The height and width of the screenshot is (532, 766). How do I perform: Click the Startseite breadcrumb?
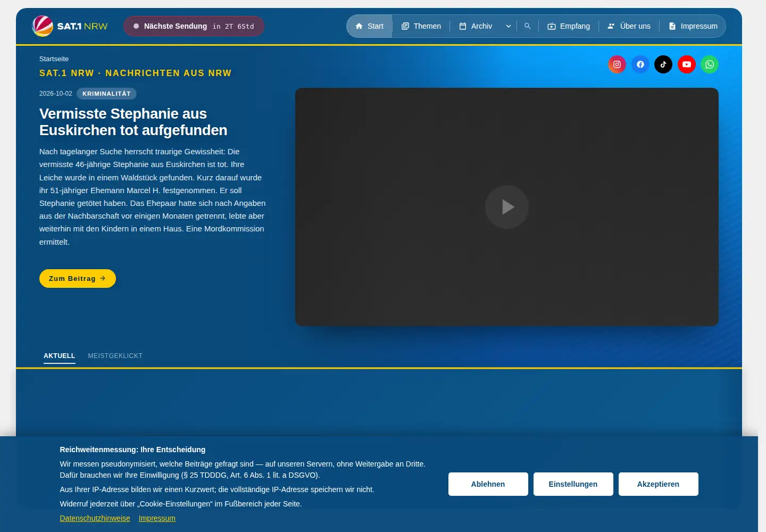[x=54, y=59]
